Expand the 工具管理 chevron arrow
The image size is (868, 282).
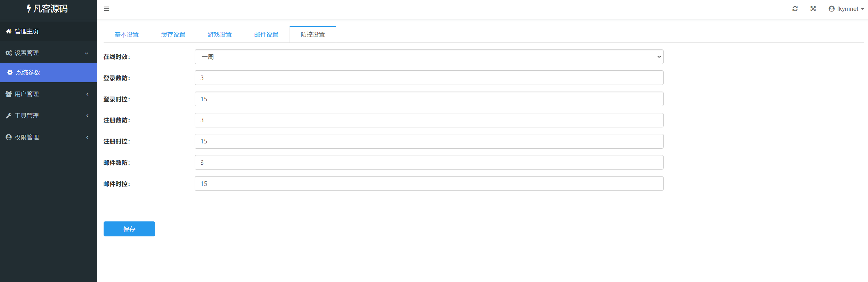click(x=87, y=116)
